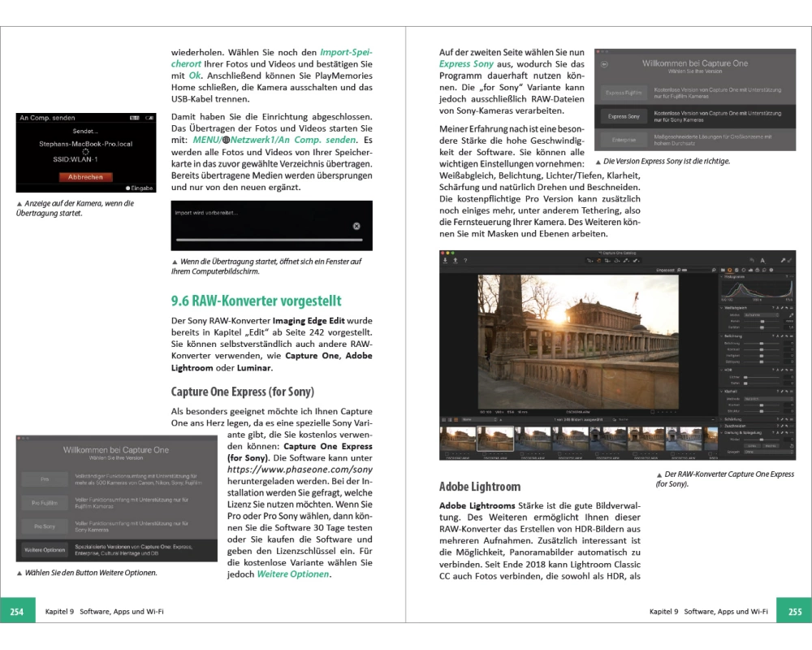Viewport: 812px width, 650px height.
Task: Open the white balance Modus dropdown
Action: pyautogui.click(x=762, y=314)
